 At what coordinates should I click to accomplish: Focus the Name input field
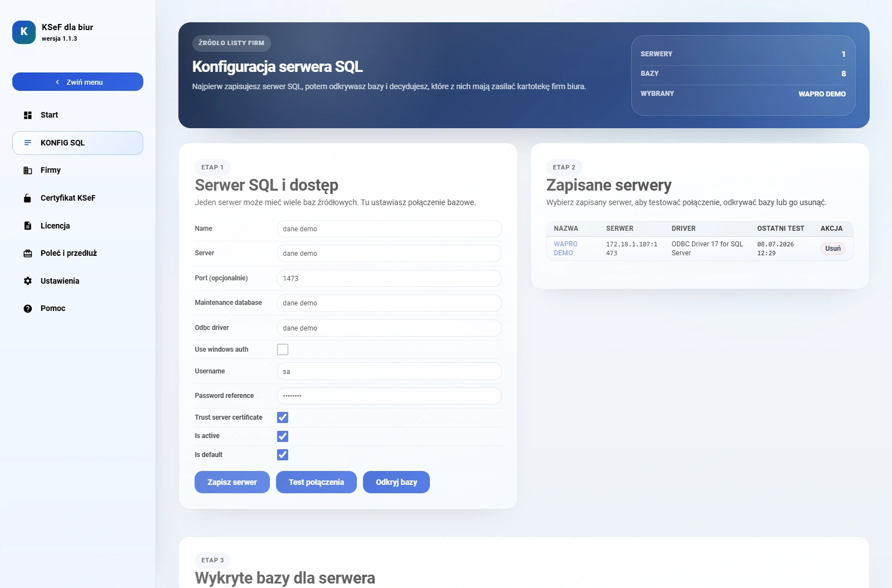389,229
